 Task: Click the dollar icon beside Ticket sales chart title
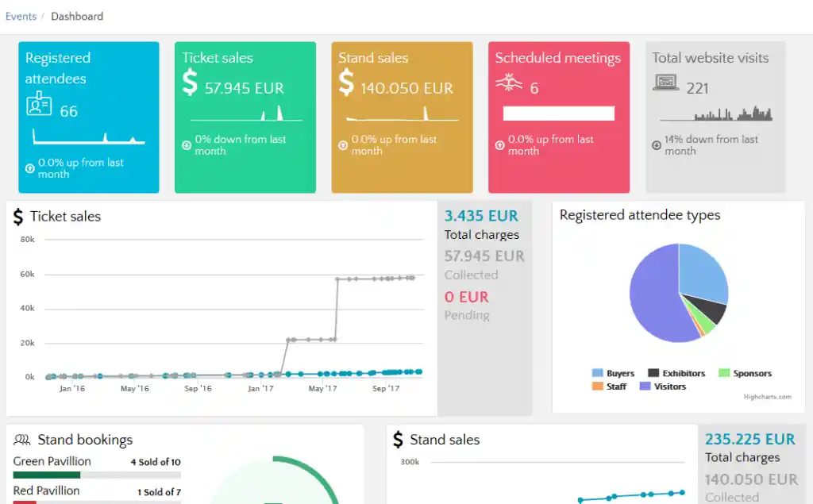click(18, 217)
